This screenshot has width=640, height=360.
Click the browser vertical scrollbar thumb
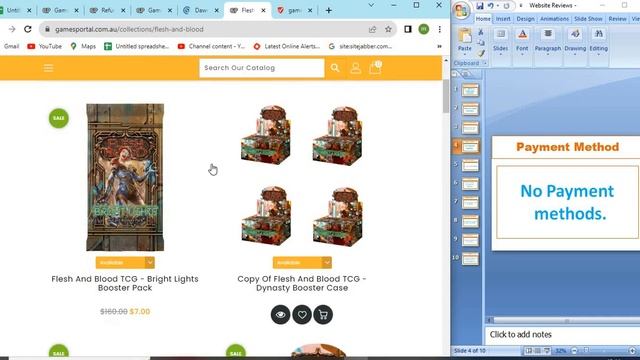(x=446, y=96)
